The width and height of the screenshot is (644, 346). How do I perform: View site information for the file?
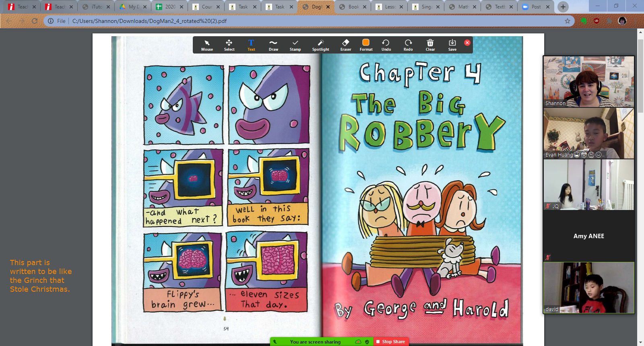coord(51,21)
